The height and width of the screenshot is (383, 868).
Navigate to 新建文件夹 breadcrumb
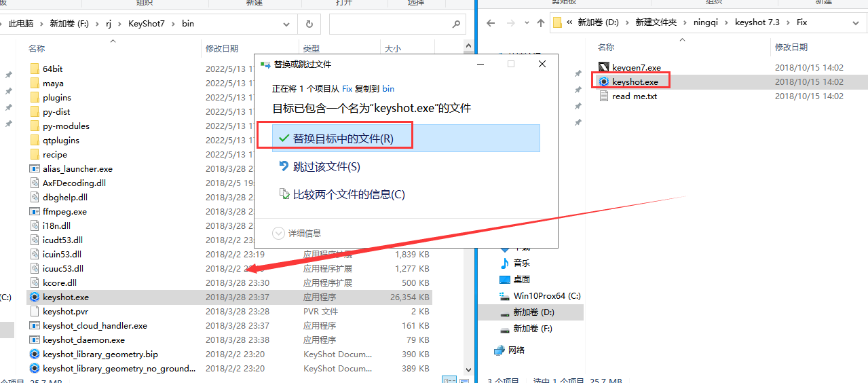[656, 22]
